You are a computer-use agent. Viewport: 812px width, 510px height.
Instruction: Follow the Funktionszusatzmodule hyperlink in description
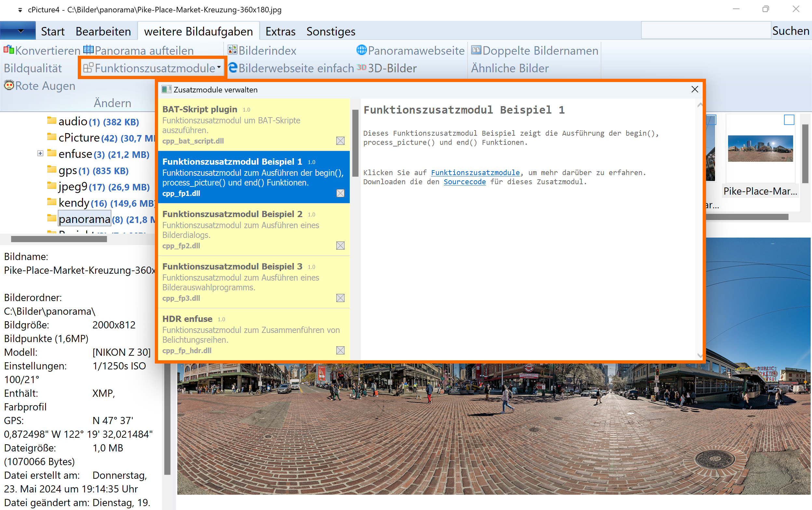pyautogui.click(x=475, y=173)
